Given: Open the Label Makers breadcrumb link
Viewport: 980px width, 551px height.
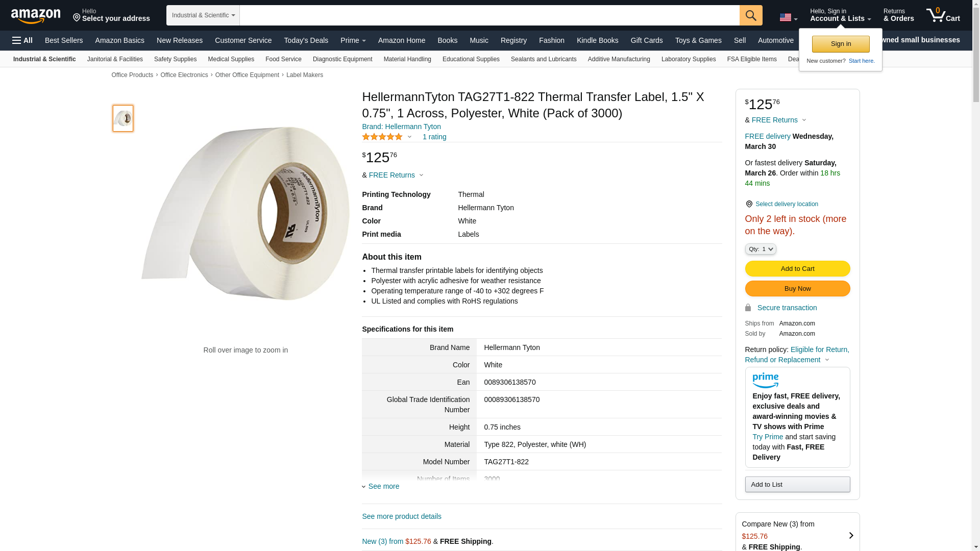Looking at the screenshot, I should coord(304,75).
